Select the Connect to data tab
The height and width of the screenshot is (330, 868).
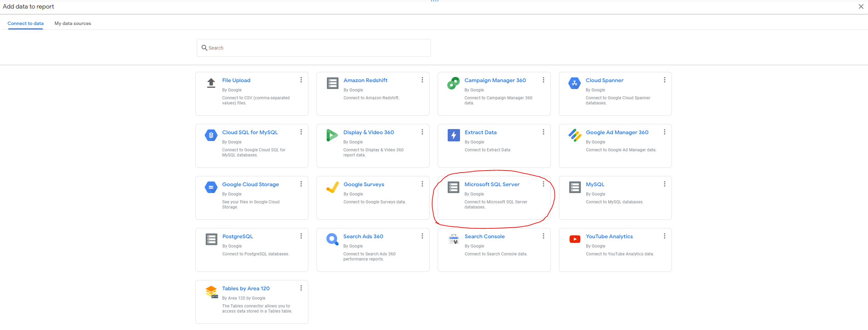(25, 23)
